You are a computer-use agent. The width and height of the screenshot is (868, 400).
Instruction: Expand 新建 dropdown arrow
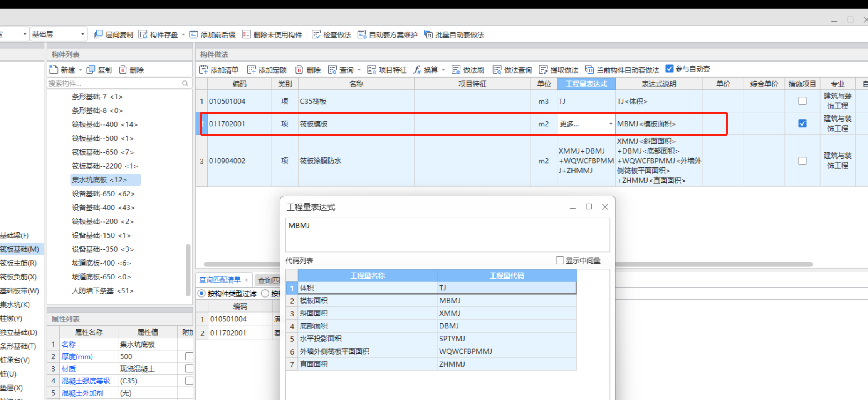pos(80,70)
